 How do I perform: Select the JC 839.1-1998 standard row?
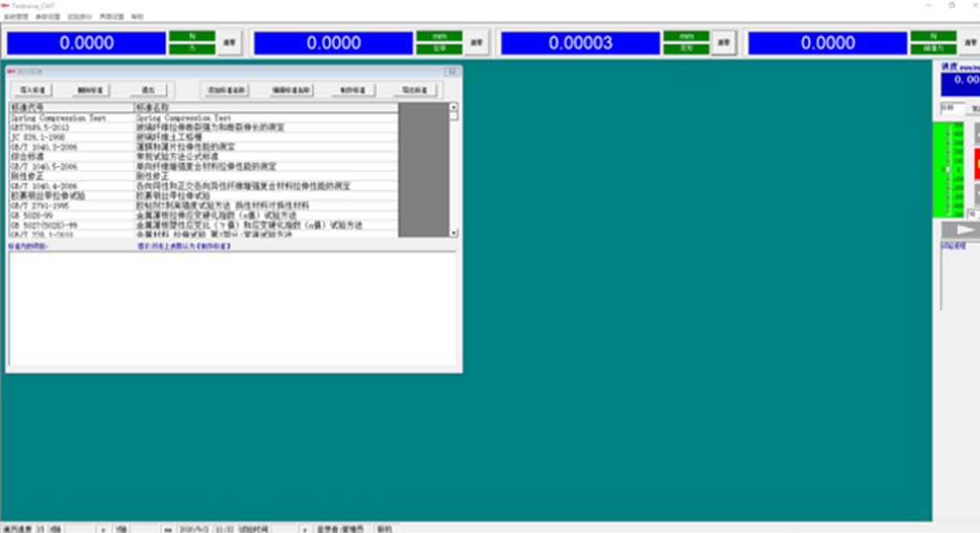(204, 137)
